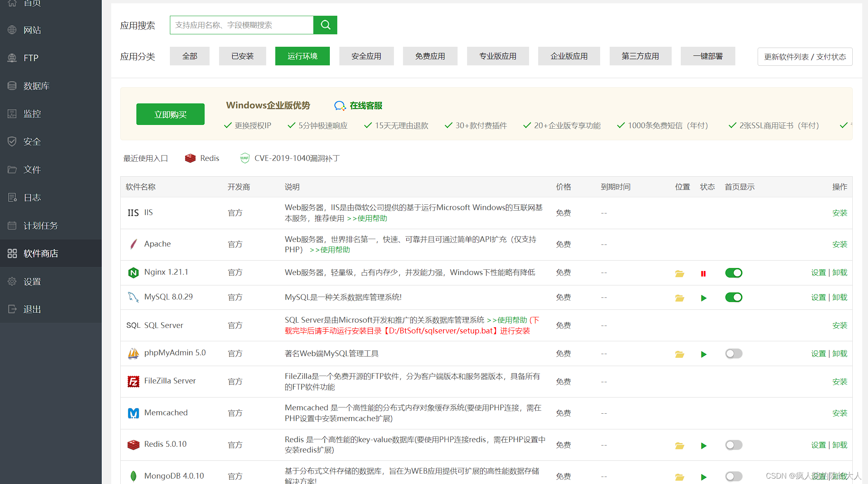This screenshot has height=484, width=868.
Task: Click 安装 for IIS
Action: click(x=840, y=213)
